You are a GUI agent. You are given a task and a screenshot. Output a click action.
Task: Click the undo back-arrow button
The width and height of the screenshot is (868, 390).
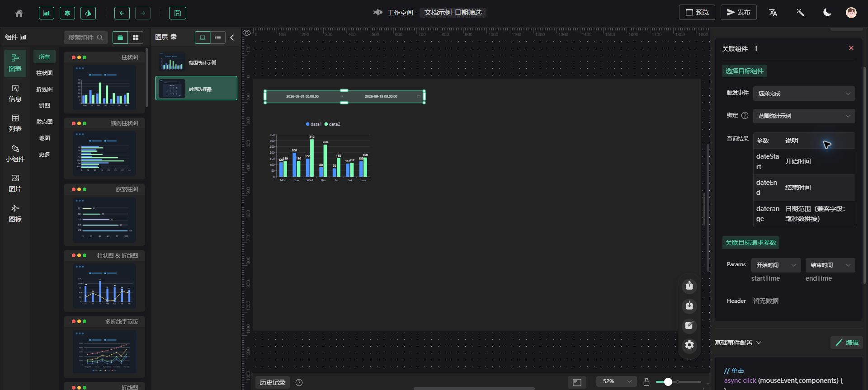[x=122, y=13]
